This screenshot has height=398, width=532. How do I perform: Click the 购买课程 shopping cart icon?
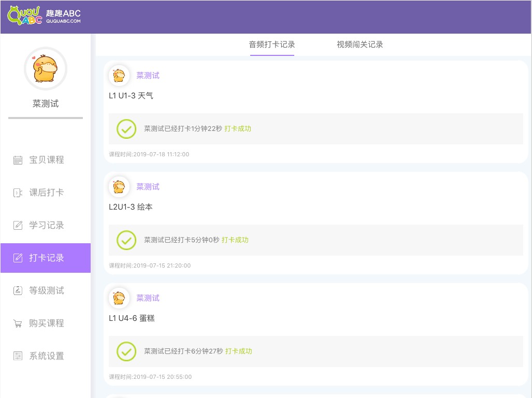[x=18, y=323]
